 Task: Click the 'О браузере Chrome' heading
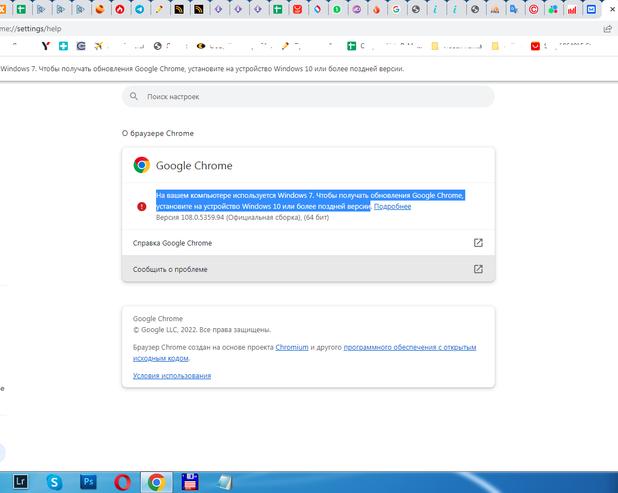point(158,133)
